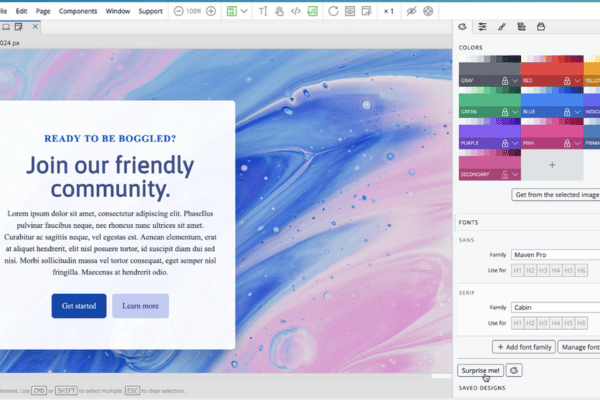600x400 pixels.
Task: Switch to the Design palette tab icon
Action: click(463, 26)
